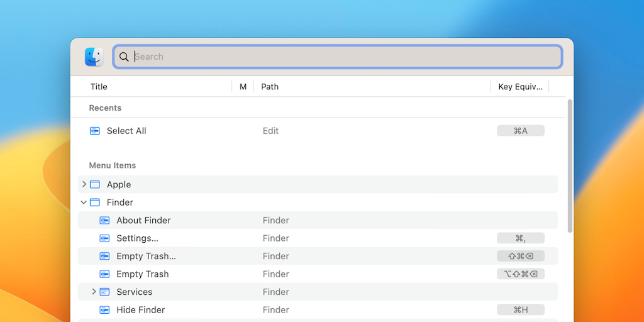Click the M column header
644x322 pixels.
(243, 87)
